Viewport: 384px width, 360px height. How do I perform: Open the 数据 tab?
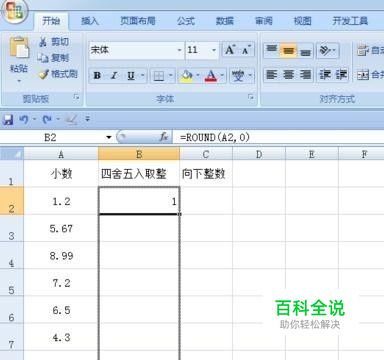click(225, 21)
